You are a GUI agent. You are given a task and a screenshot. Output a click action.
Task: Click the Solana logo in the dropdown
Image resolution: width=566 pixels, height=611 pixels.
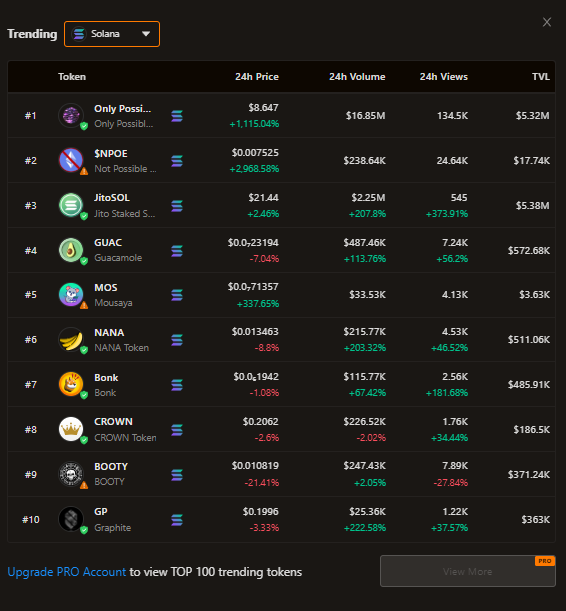point(79,34)
